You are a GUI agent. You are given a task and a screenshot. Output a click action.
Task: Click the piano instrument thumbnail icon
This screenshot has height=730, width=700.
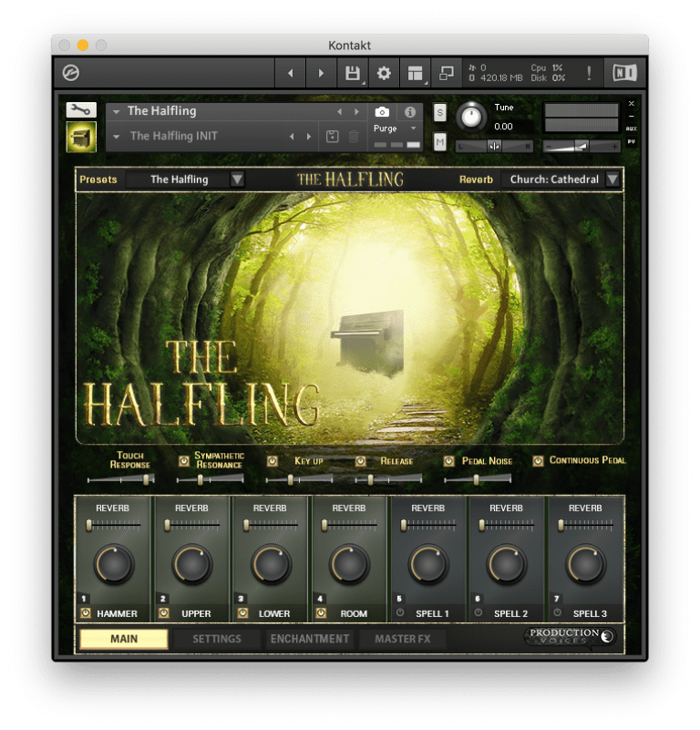click(81, 137)
